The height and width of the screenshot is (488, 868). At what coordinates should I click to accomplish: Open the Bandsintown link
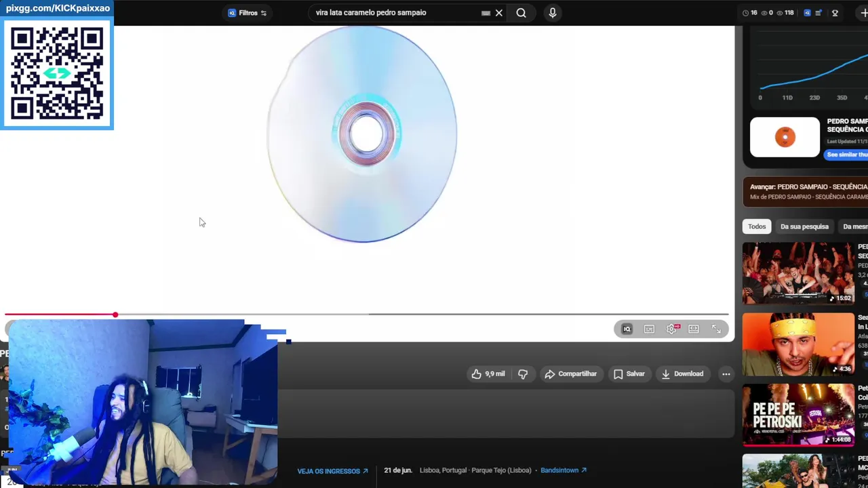point(564,470)
